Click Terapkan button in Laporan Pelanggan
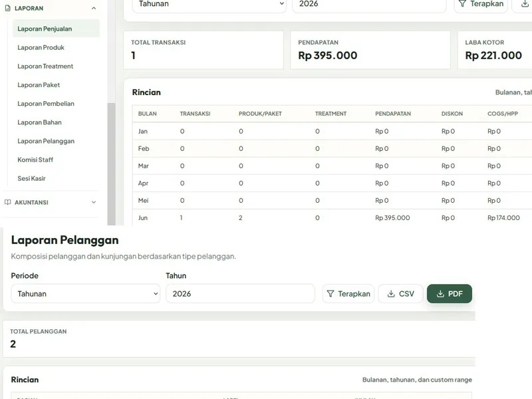Viewport: 532px width, 399px height. [348, 294]
